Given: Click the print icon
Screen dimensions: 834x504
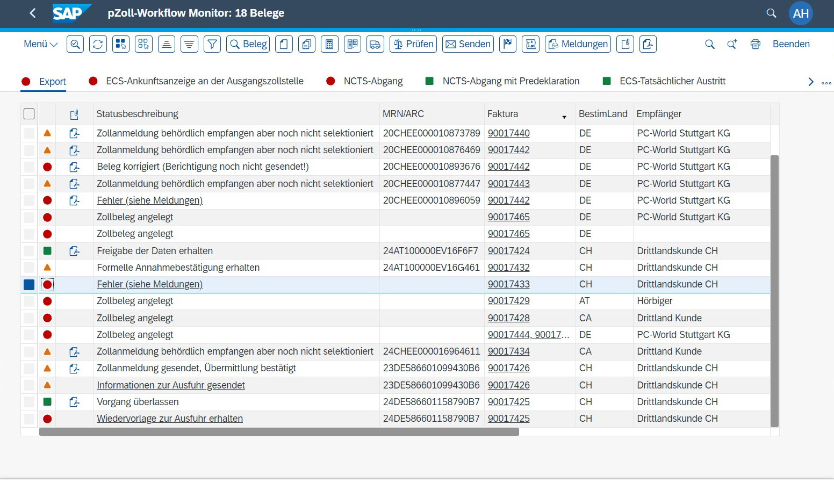Looking at the screenshot, I should 755,44.
